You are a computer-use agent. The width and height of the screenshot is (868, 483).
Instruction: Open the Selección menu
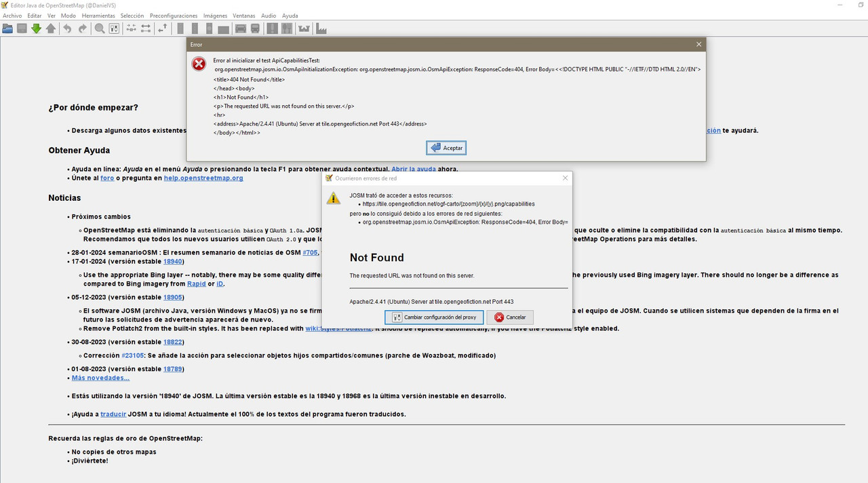132,16
